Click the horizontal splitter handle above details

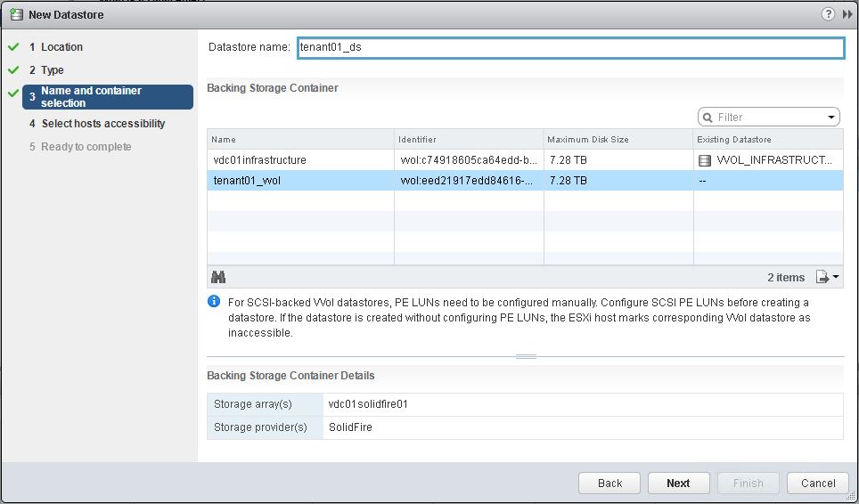(526, 356)
